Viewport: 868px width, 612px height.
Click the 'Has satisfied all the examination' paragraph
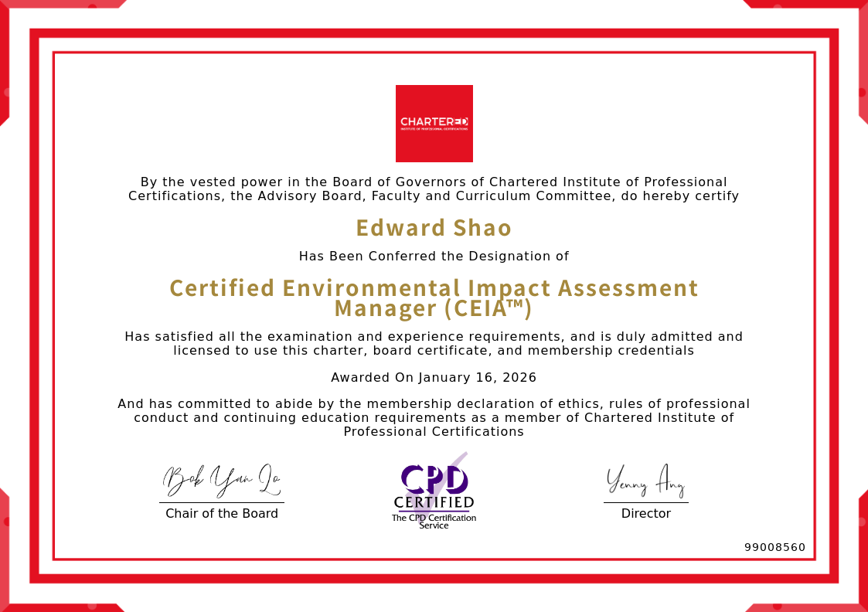pyautogui.click(x=434, y=344)
